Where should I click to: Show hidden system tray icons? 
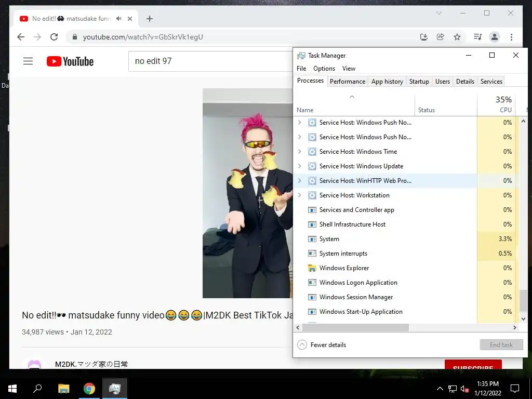(440, 389)
